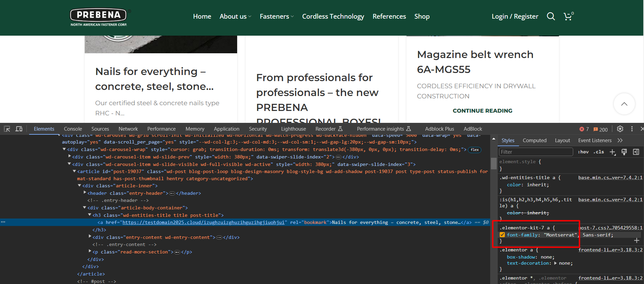
Task: Click the red errors count indicator
Action: (584, 129)
